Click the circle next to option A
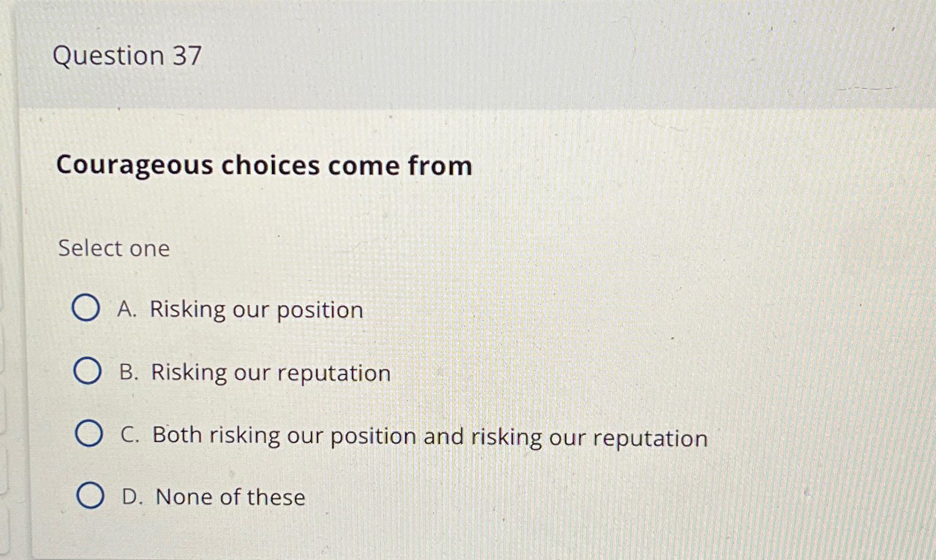 click(x=88, y=309)
